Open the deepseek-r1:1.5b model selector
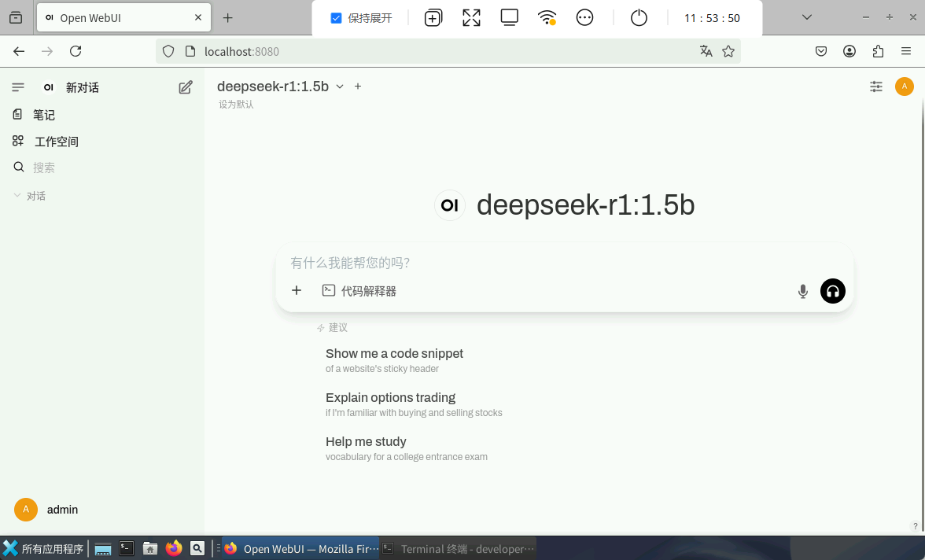 (x=274, y=87)
